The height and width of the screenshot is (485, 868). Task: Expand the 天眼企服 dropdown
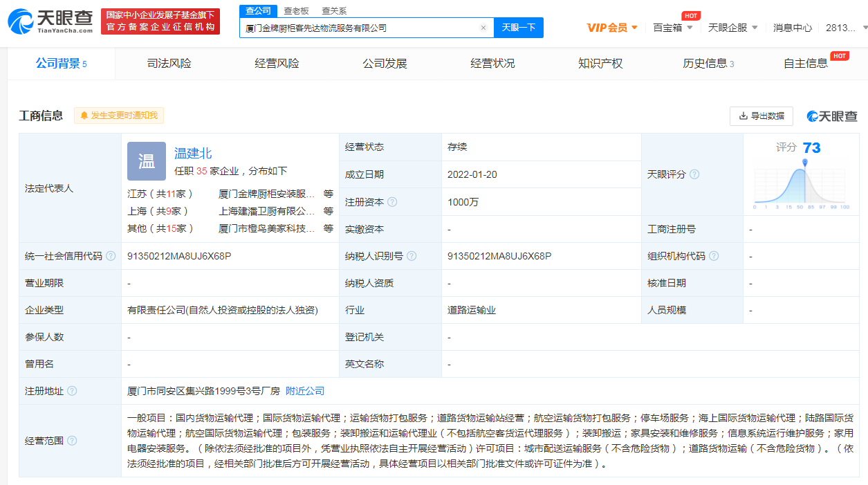pyautogui.click(x=732, y=28)
